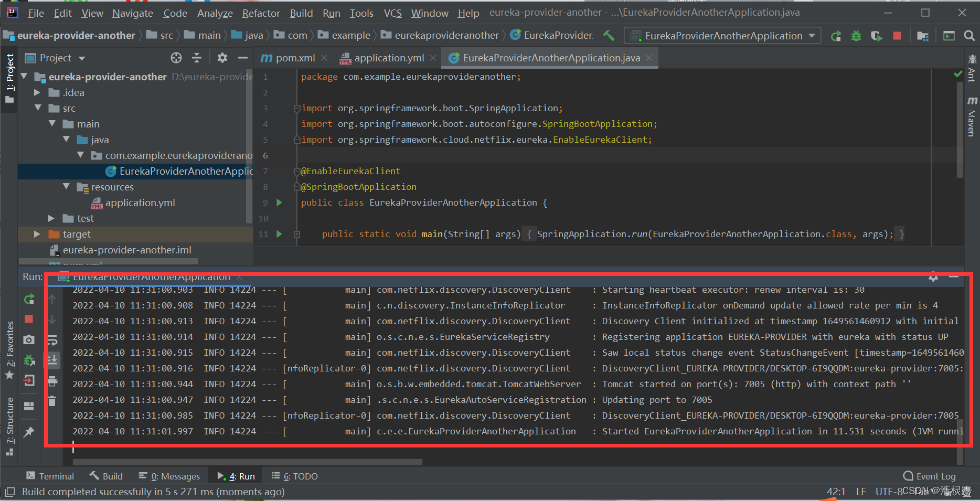Viewport: 980px width, 501px height.
Task: Open the Build tool window
Action: point(106,476)
